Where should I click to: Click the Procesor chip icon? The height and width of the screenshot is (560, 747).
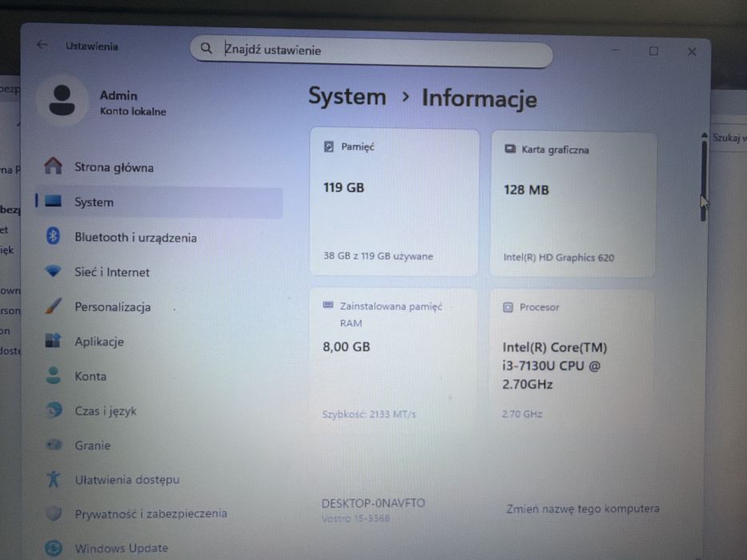[508, 307]
